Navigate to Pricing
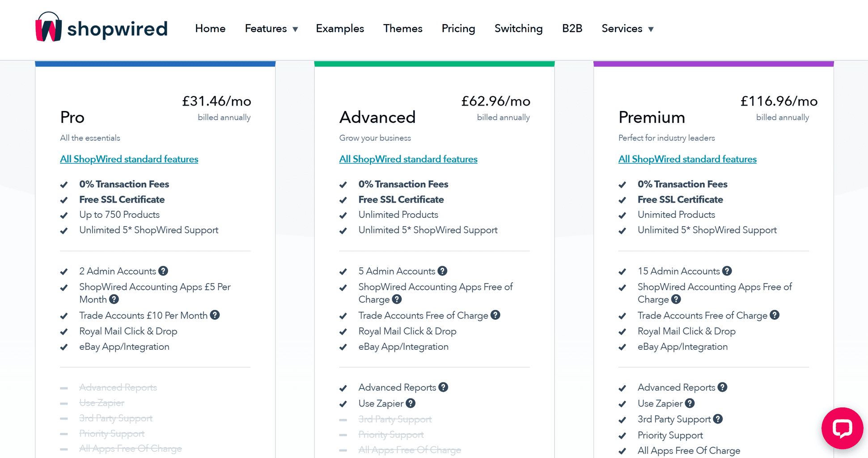The width and height of the screenshot is (868, 458). click(x=458, y=29)
